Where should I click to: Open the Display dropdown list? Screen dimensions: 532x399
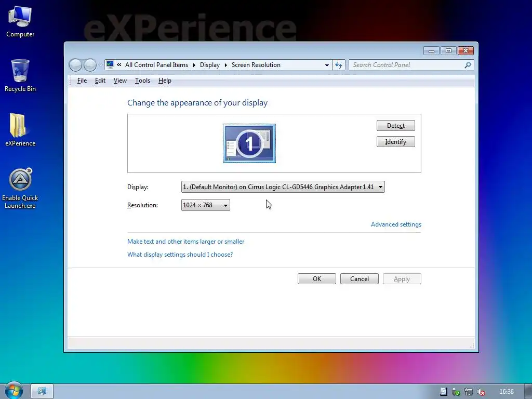tap(283, 187)
